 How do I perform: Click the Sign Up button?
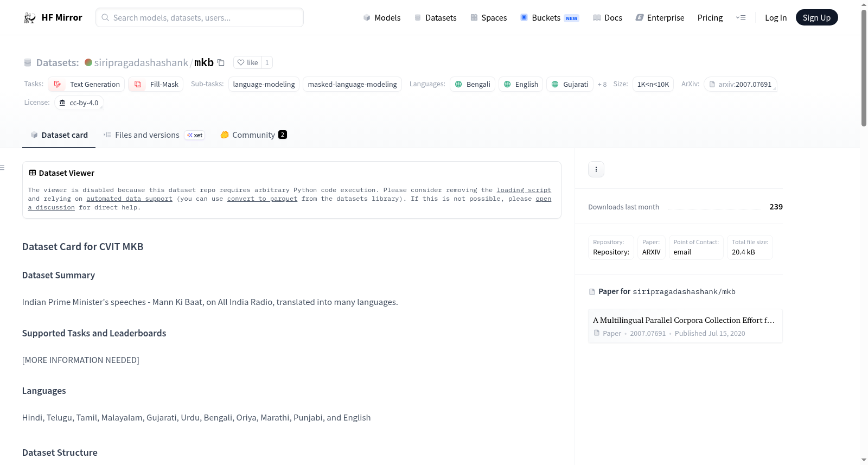[x=816, y=17]
